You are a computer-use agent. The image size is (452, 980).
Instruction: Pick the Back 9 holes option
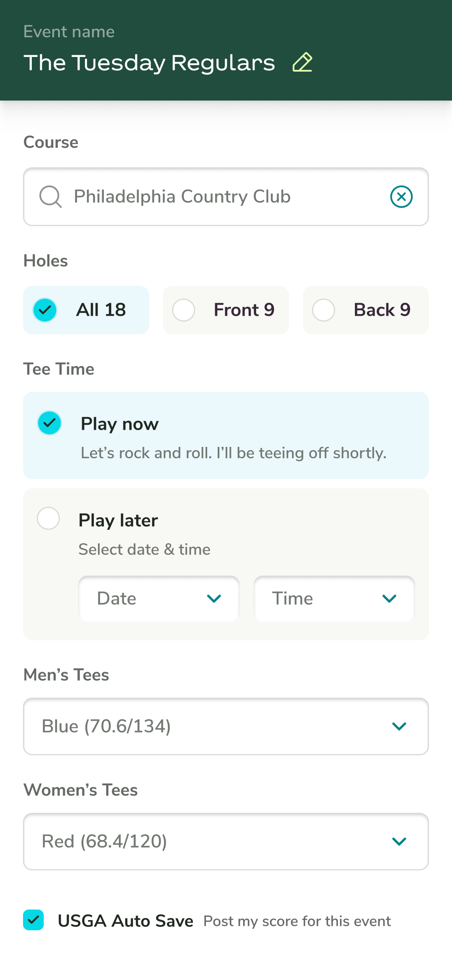coord(366,310)
